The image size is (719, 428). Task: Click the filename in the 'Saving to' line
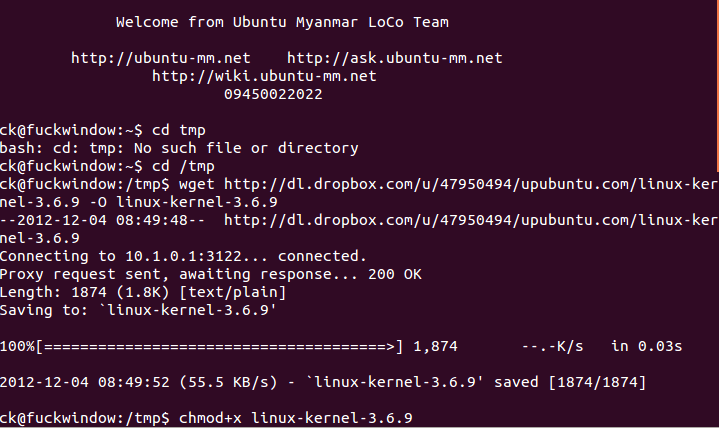[188, 310]
